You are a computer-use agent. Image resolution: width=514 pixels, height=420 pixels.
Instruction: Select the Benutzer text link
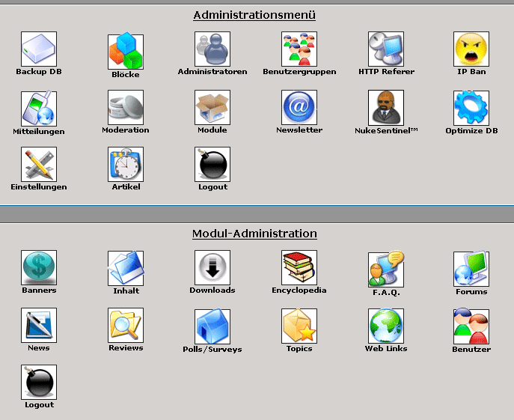(x=471, y=349)
